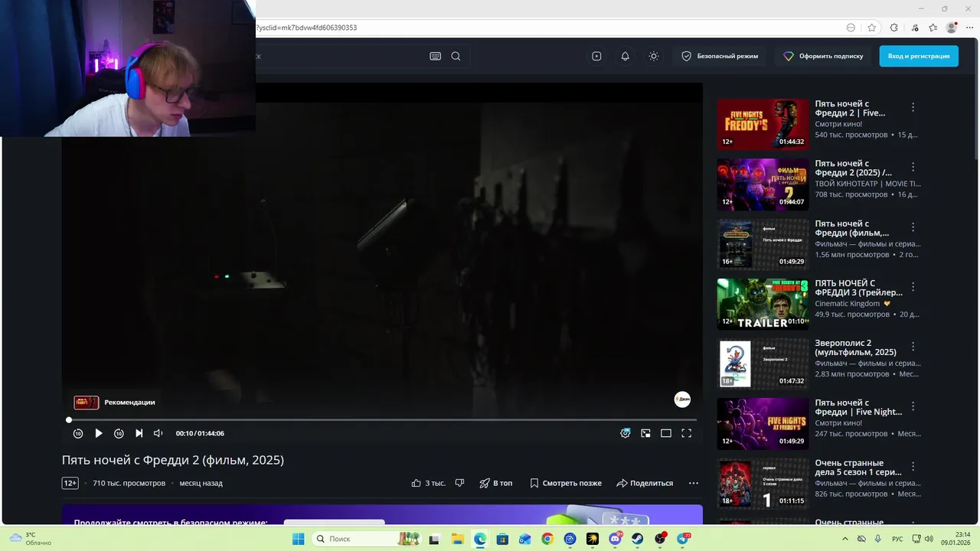Rewind video by 10 seconds
The height and width of the screenshot is (551, 980).
[x=78, y=433]
